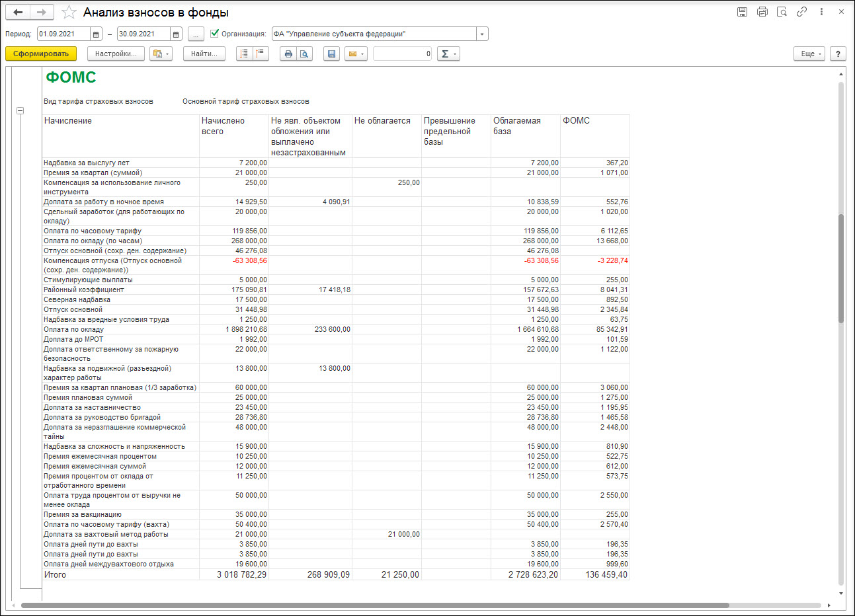Screen dimensions: 855x616
Task: Click the ФОМС green heading
Action: pyautogui.click(x=71, y=77)
